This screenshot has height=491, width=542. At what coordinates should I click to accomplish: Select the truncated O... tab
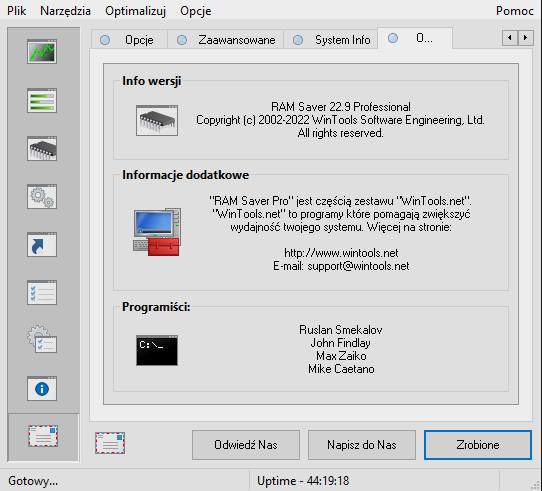[415, 38]
